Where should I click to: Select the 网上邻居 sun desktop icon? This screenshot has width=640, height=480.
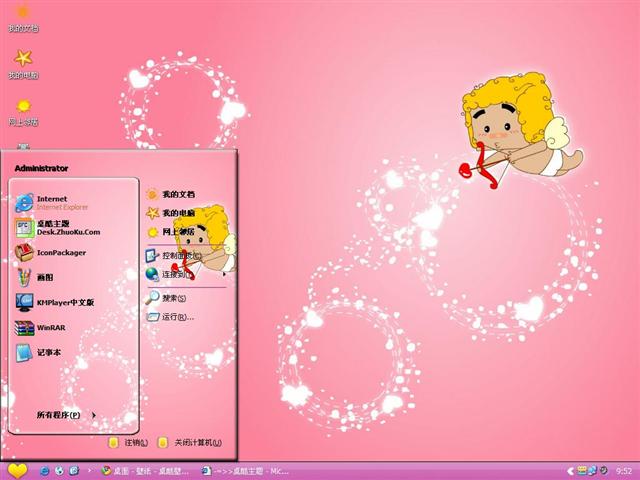coord(23,112)
